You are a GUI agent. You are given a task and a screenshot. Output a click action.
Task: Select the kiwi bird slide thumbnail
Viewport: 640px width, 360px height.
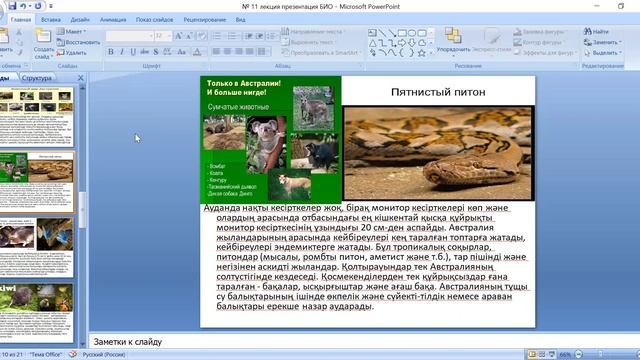37,312
